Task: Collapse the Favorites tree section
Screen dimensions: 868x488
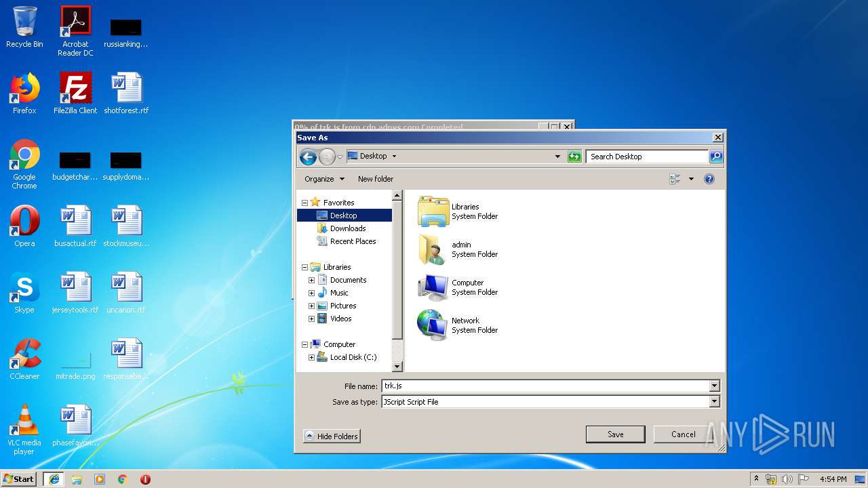Action: [x=304, y=203]
